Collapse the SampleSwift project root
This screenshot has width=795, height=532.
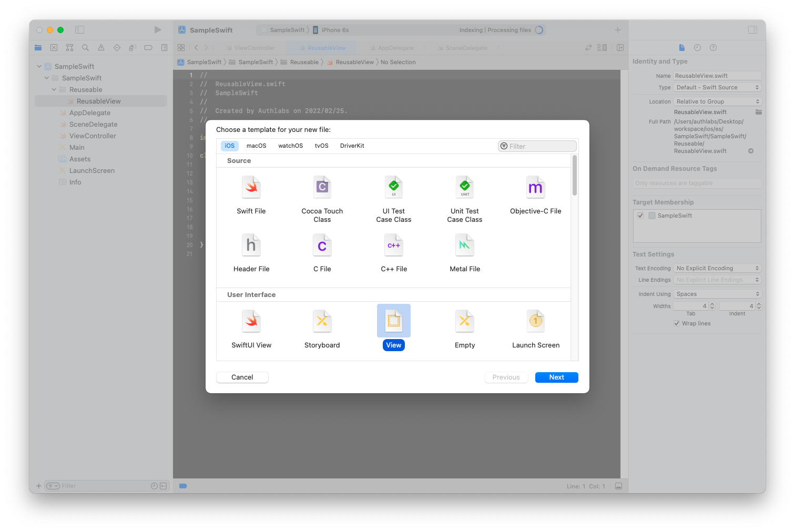tap(39, 67)
